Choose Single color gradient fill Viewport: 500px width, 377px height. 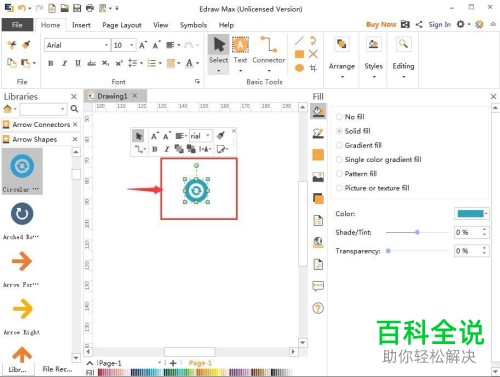(379, 160)
